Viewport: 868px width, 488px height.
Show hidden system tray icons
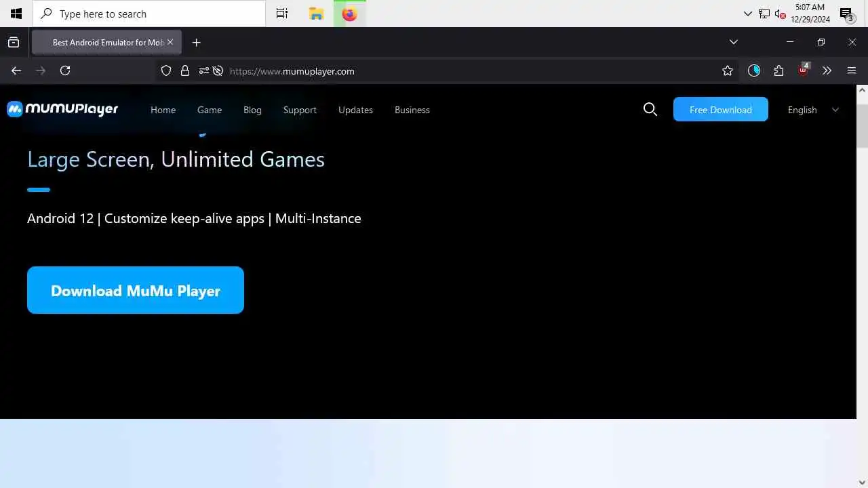[748, 14]
